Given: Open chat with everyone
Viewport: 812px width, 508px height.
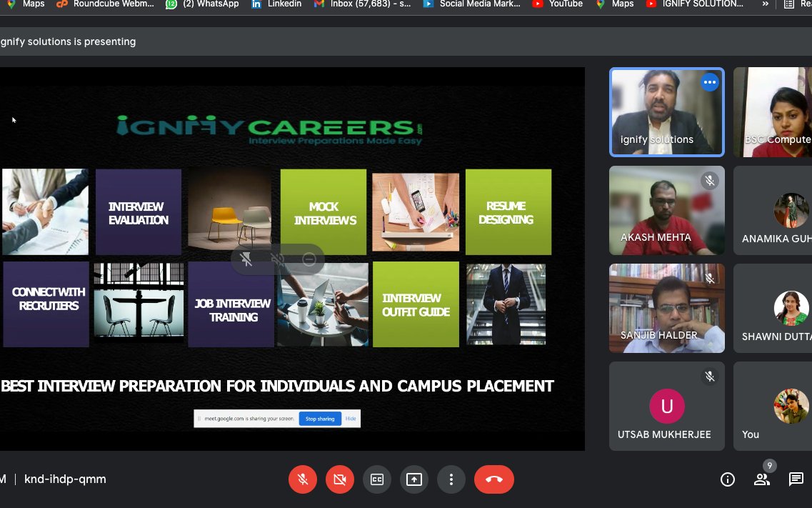Looking at the screenshot, I should (x=796, y=479).
